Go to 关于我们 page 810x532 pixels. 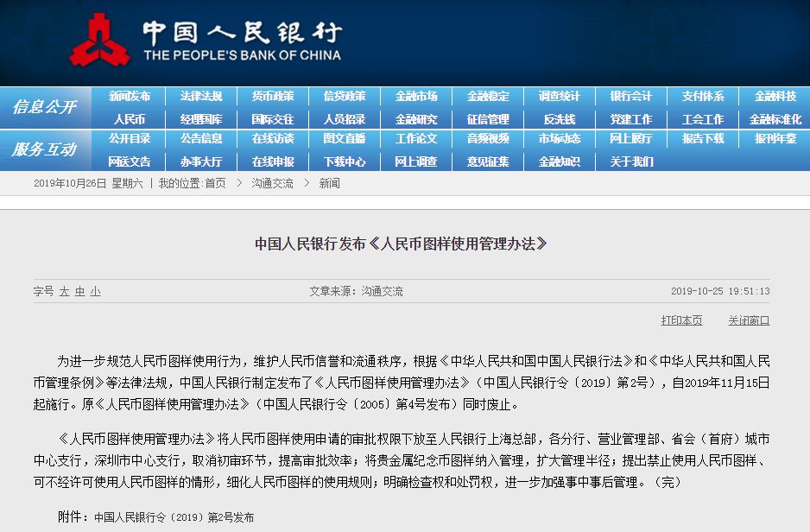[631, 161]
